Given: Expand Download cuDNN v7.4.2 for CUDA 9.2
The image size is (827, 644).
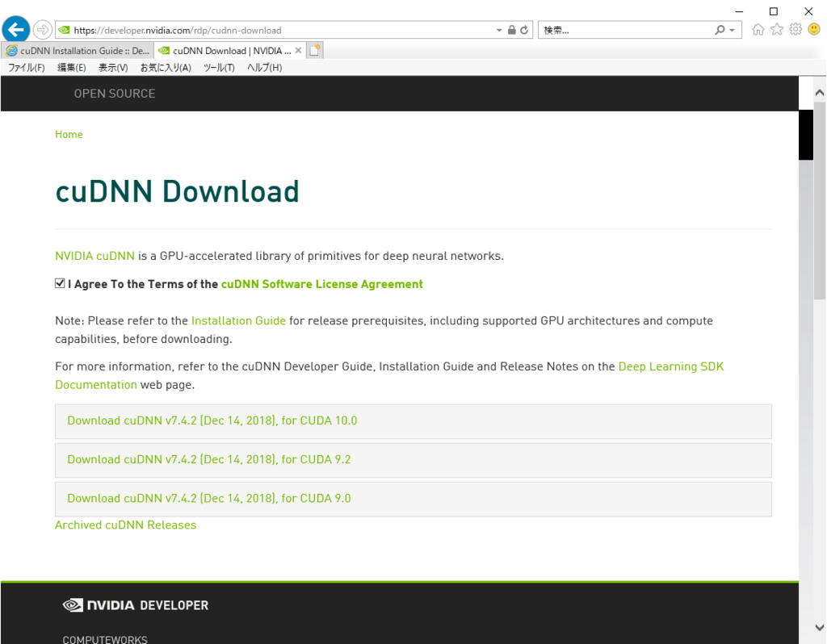Looking at the screenshot, I should click(413, 460).
